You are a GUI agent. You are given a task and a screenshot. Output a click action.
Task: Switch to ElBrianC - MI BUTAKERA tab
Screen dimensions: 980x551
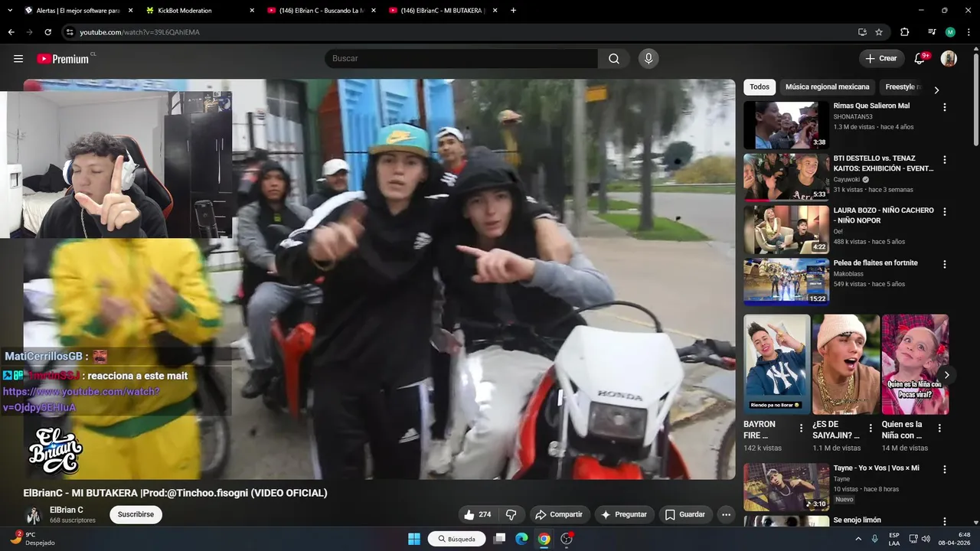tap(443, 11)
